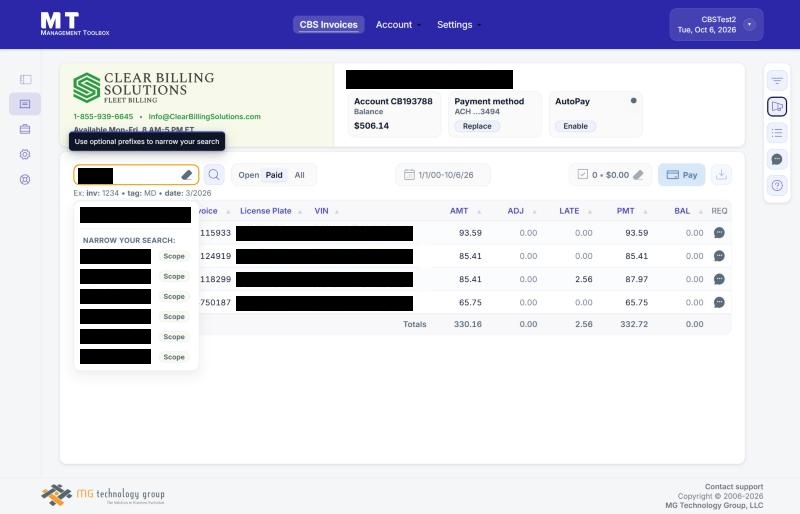Go to the CBS Invoices tab
The height and width of the screenshot is (514, 800).
(329, 25)
